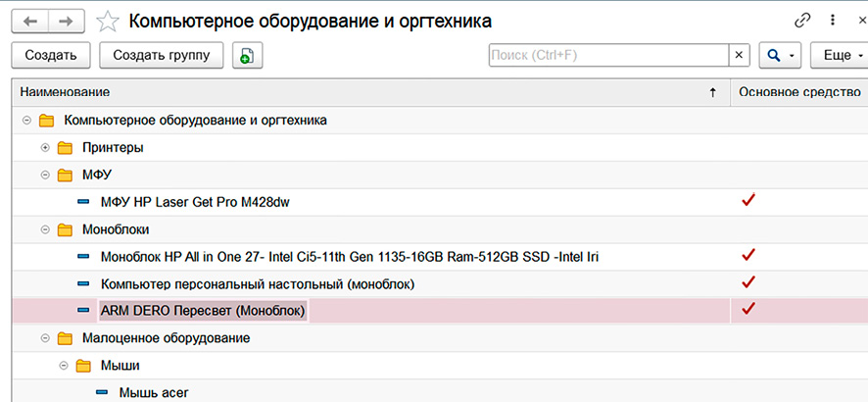Click the Создать button

[51, 56]
